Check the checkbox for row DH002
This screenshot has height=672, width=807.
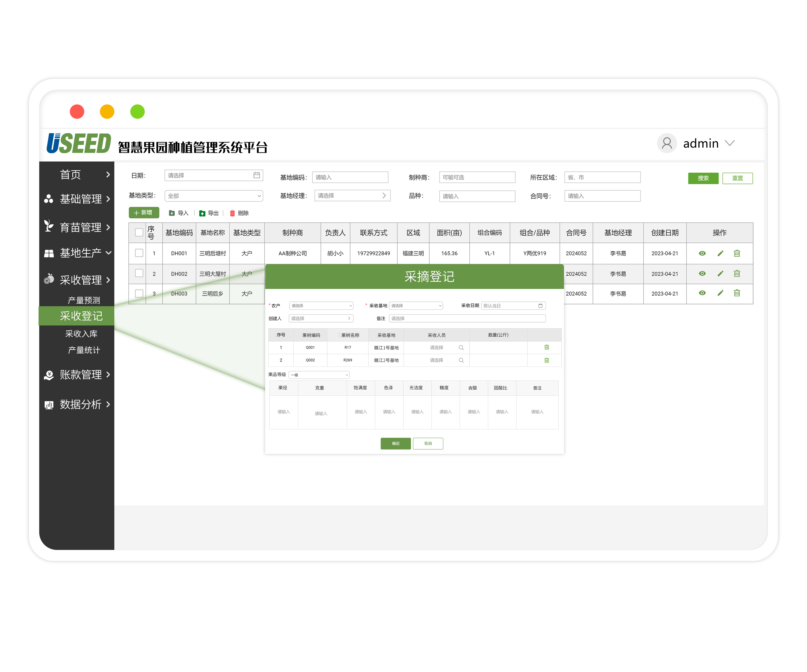(139, 273)
